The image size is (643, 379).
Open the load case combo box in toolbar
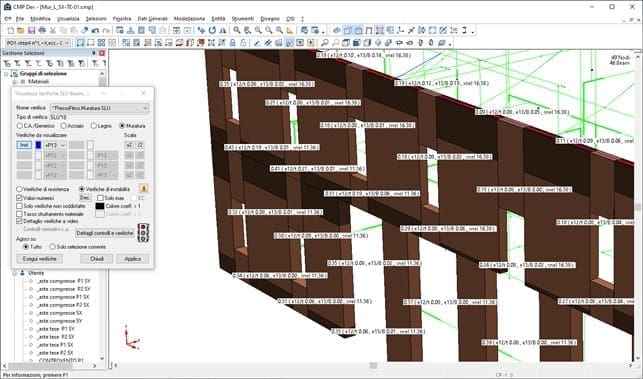coord(38,43)
